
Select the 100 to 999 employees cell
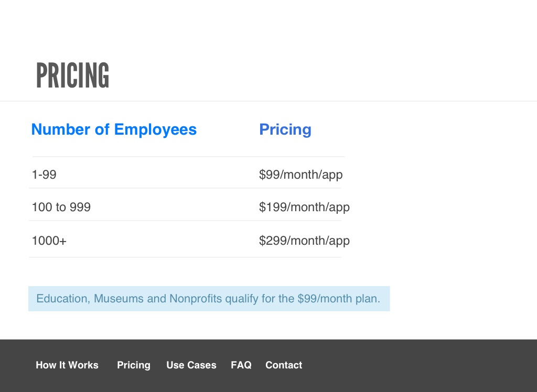tap(61, 207)
